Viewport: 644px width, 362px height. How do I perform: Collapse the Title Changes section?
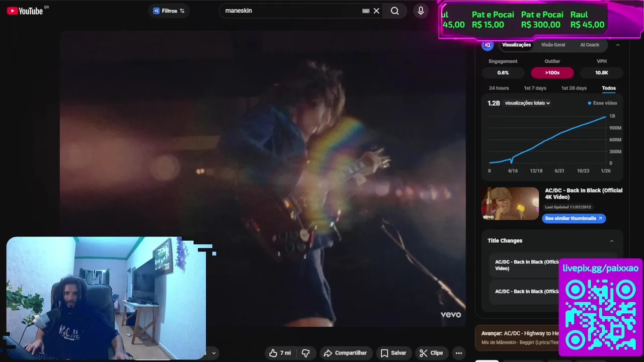click(612, 241)
